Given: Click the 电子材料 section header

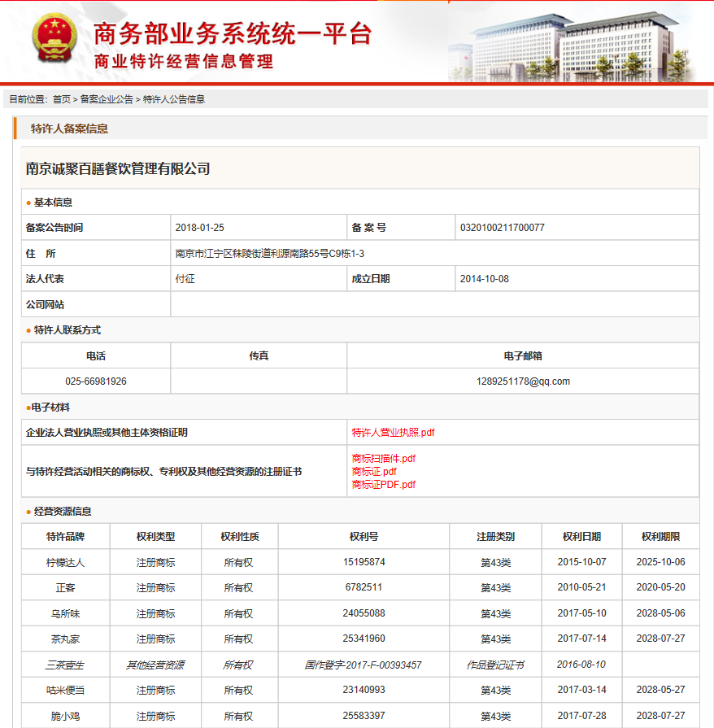Looking at the screenshot, I should click(x=50, y=408).
